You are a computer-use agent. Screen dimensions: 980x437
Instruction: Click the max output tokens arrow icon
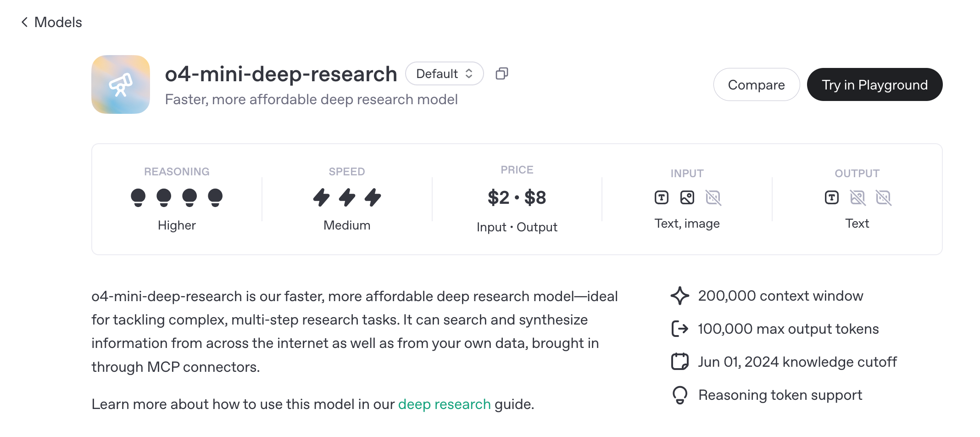(x=680, y=329)
